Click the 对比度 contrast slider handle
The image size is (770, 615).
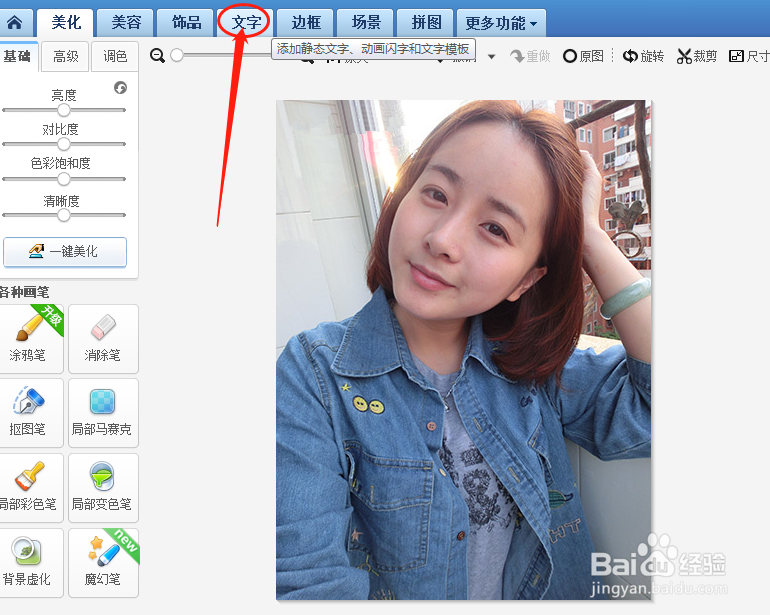[x=64, y=144]
